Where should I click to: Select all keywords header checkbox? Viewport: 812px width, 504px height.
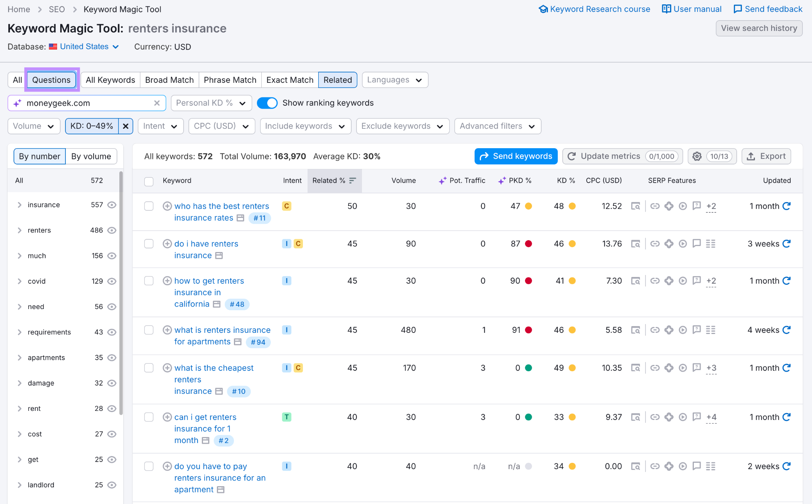point(149,181)
